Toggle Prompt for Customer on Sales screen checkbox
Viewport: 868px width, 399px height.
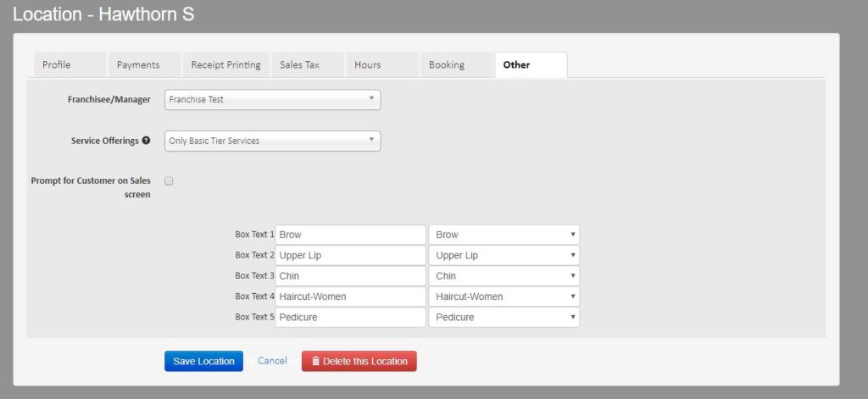pos(169,180)
